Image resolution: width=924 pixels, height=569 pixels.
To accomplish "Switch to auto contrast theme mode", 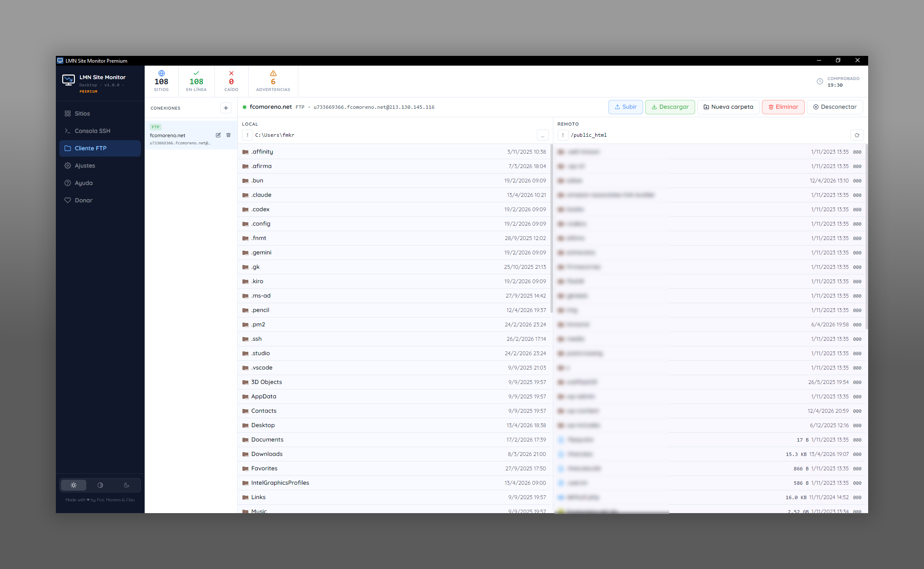I will pos(100,485).
